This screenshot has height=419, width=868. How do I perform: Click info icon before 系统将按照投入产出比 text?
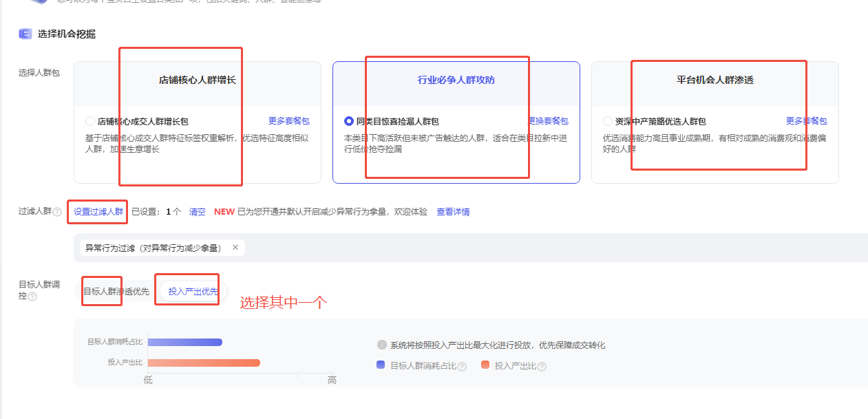coord(381,345)
